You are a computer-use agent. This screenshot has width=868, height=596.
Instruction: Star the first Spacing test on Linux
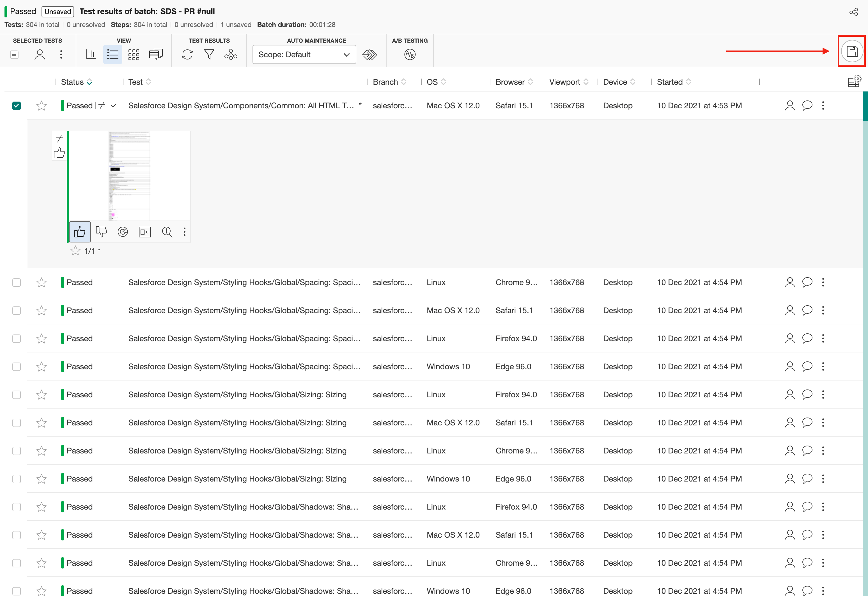pos(42,283)
